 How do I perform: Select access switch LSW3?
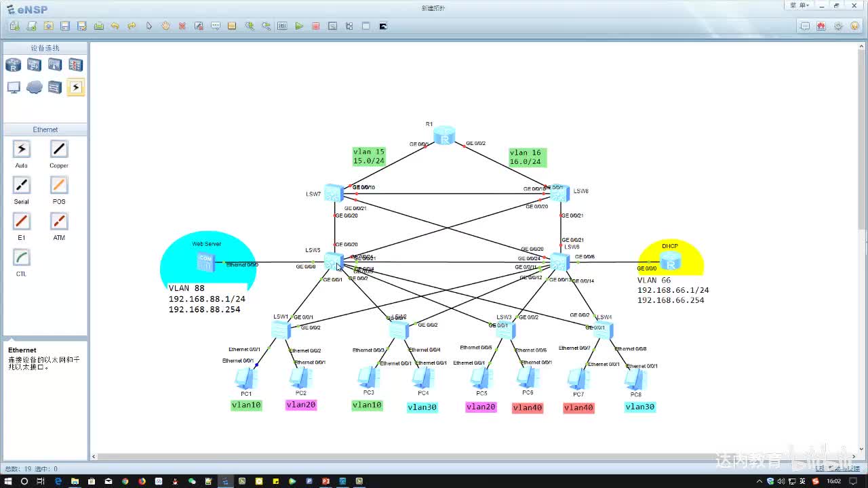pos(505,330)
